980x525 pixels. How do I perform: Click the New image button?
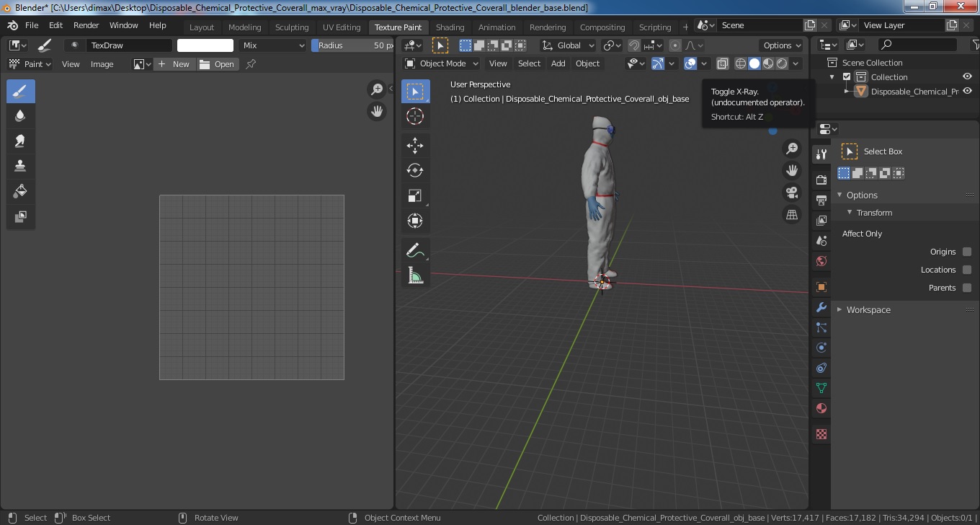(174, 64)
